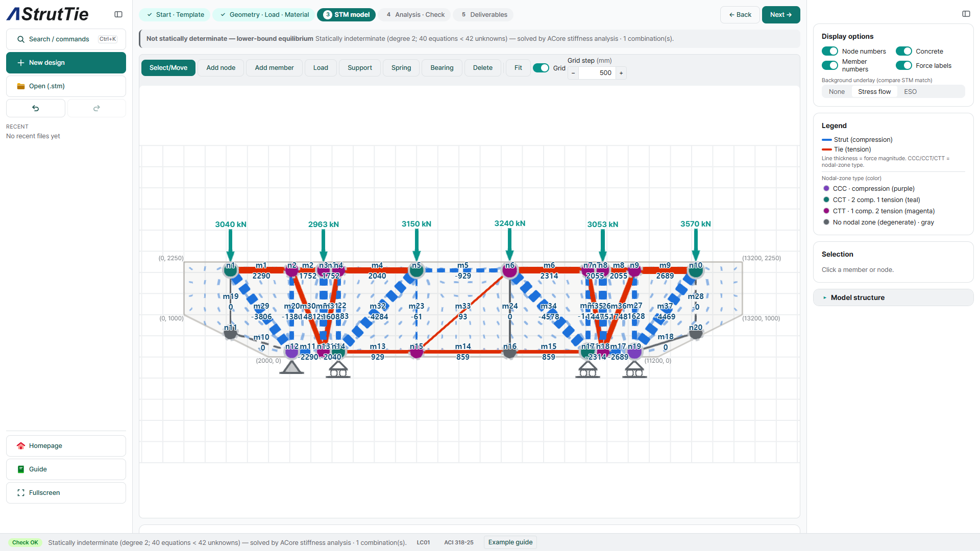Click the Homepage house icon
Screen dimensions: 980x551
pyautogui.click(x=21, y=446)
